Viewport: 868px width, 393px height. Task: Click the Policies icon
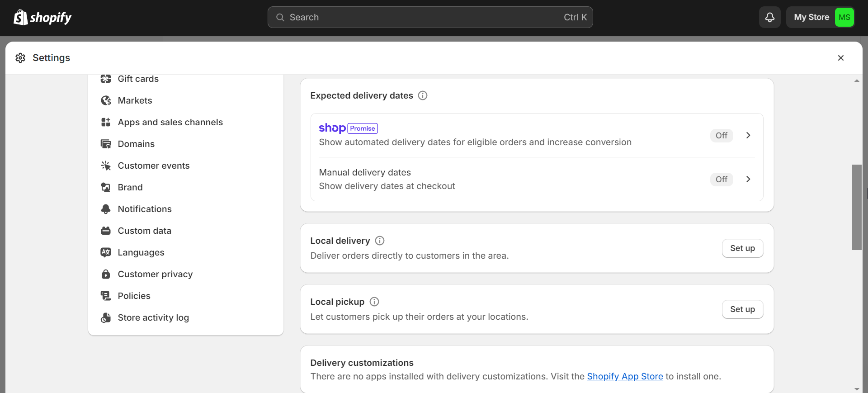tap(106, 296)
